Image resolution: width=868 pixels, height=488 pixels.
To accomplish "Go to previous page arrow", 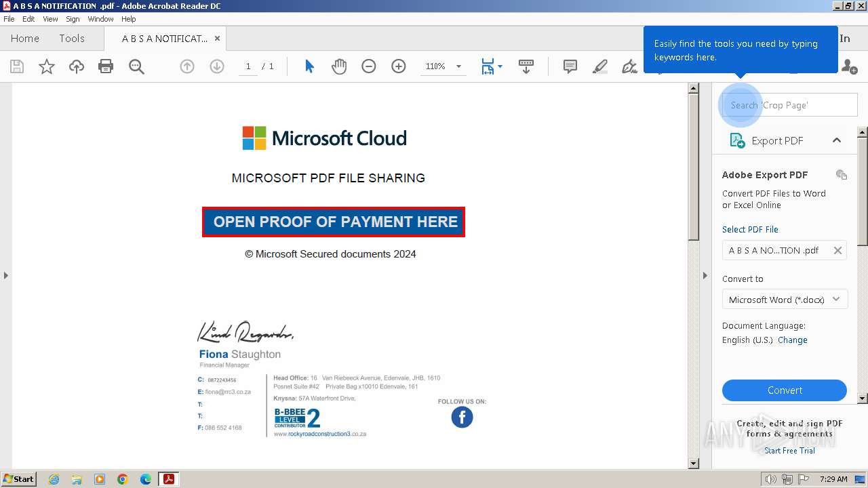I will point(187,66).
